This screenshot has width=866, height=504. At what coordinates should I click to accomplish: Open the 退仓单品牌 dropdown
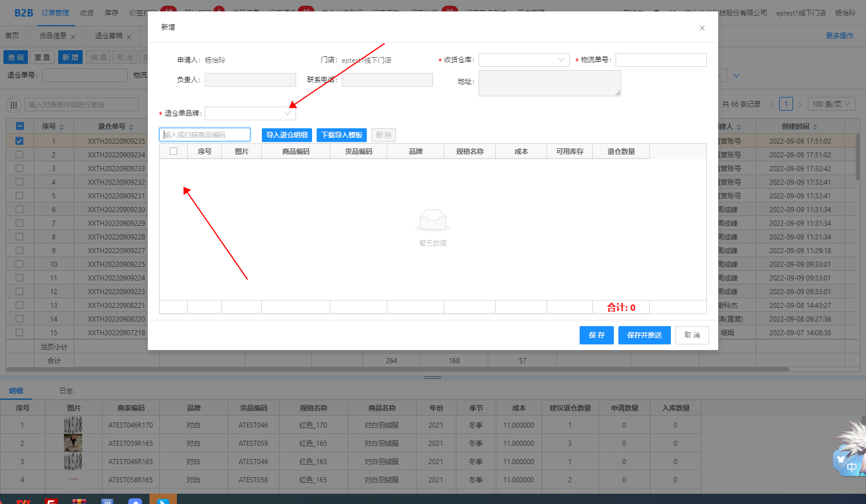[250, 113]
